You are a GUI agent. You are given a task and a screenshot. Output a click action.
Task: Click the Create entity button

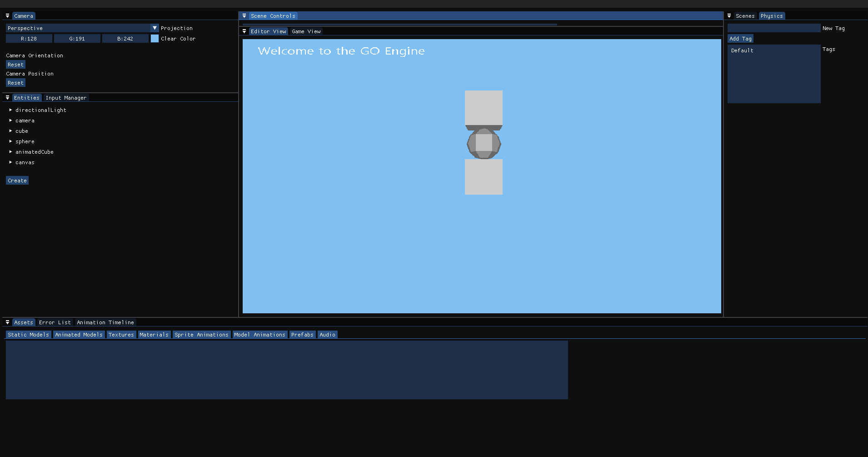17,181
